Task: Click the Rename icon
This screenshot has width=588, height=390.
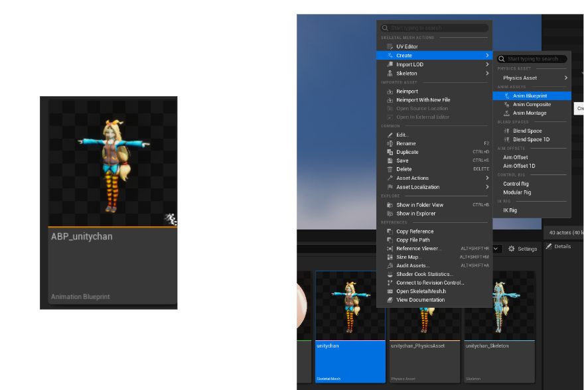Action: pyautogui.click(x=390, y=143)
